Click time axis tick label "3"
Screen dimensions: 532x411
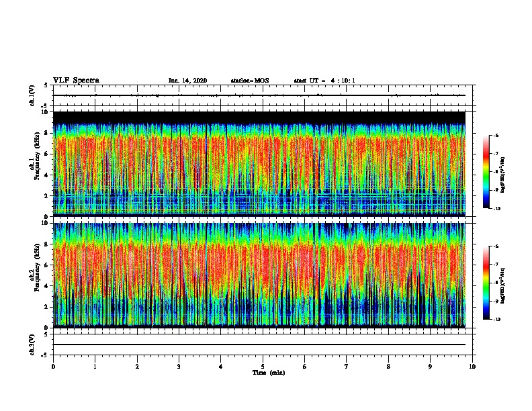pyautogui.click(x=179, y=367)
